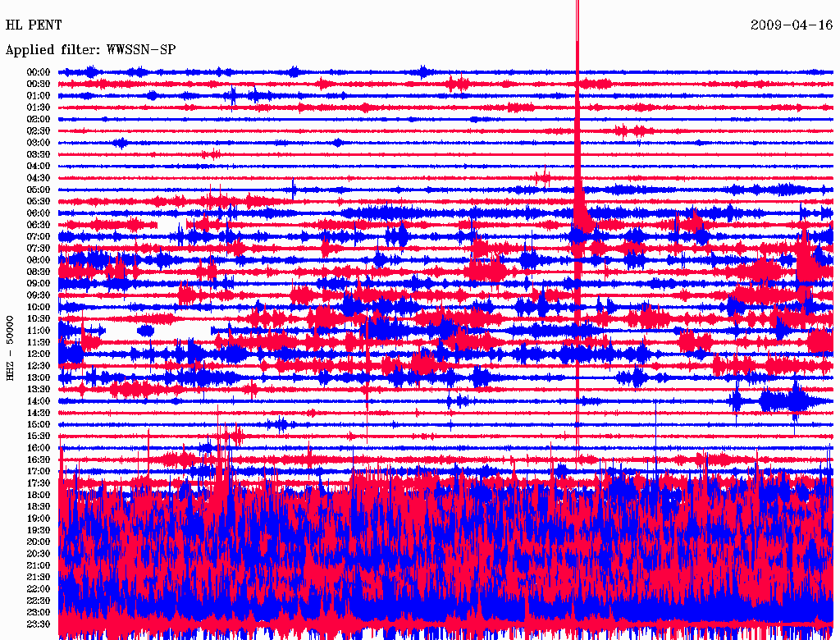This screenshot has height=640, width=840.
Task: Click the 18:30 time label
Action: point(39,506)
